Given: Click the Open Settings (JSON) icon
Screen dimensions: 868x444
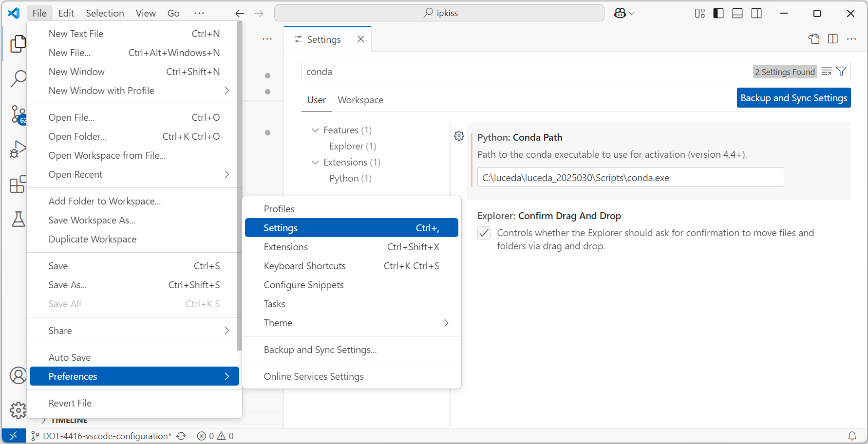Looking at the screenshot, I should coord(814,39).
